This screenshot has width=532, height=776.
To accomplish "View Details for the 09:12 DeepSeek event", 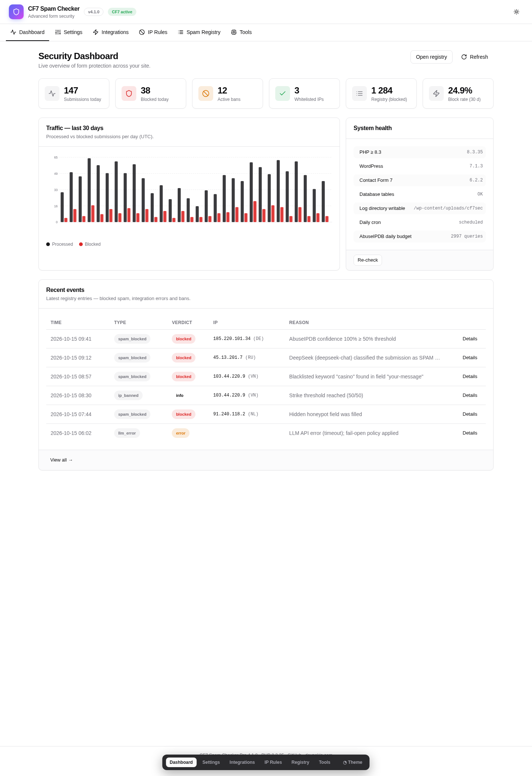I will pos(470,358).
